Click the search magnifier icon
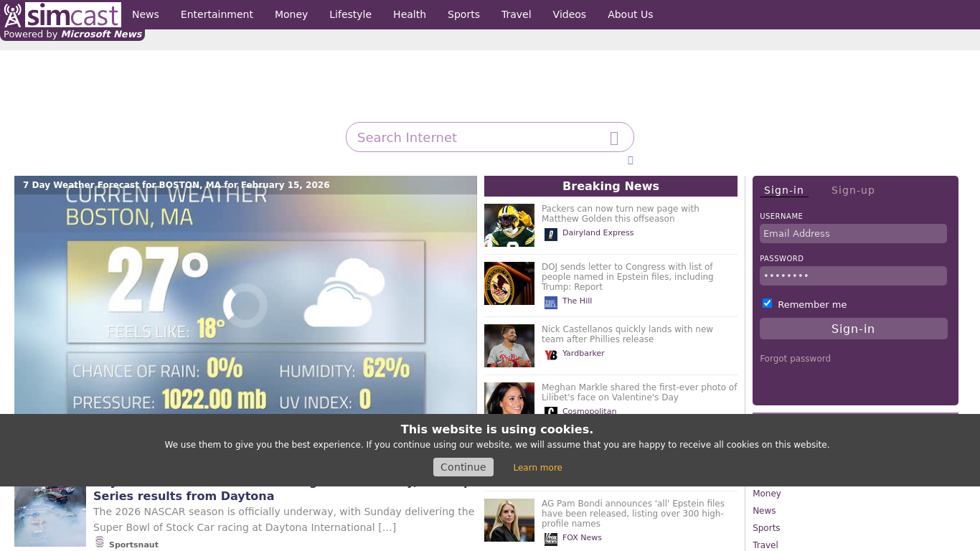980x551 pixels. click(x=614, y=138)
